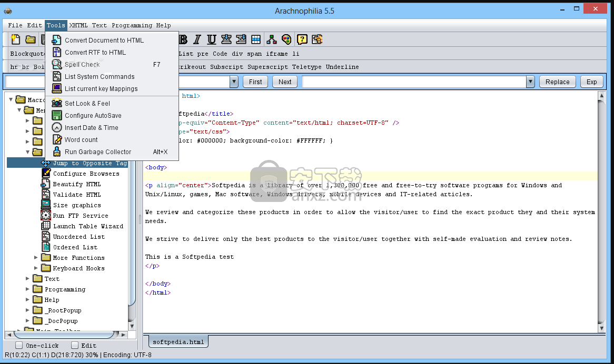The height and width of the screenshot is (364, 614).
Task: Click the Convert Document to HTML icon
Action: coord(57,41)
